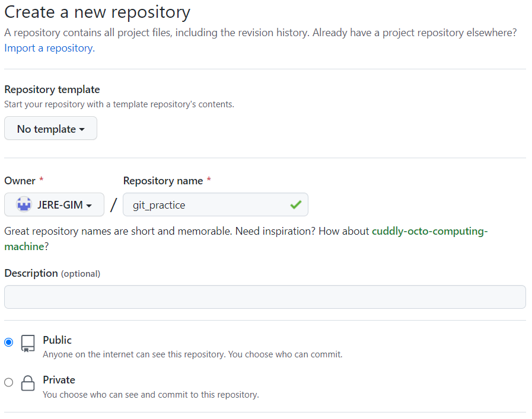Click the green checkmark in repository name field
The height and width of the screenshot is (419, 532).
point(296,204)
